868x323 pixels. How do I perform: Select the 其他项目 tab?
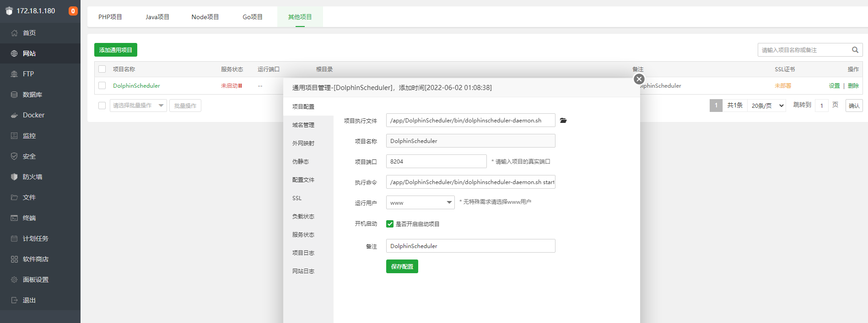tap(300, 17)
